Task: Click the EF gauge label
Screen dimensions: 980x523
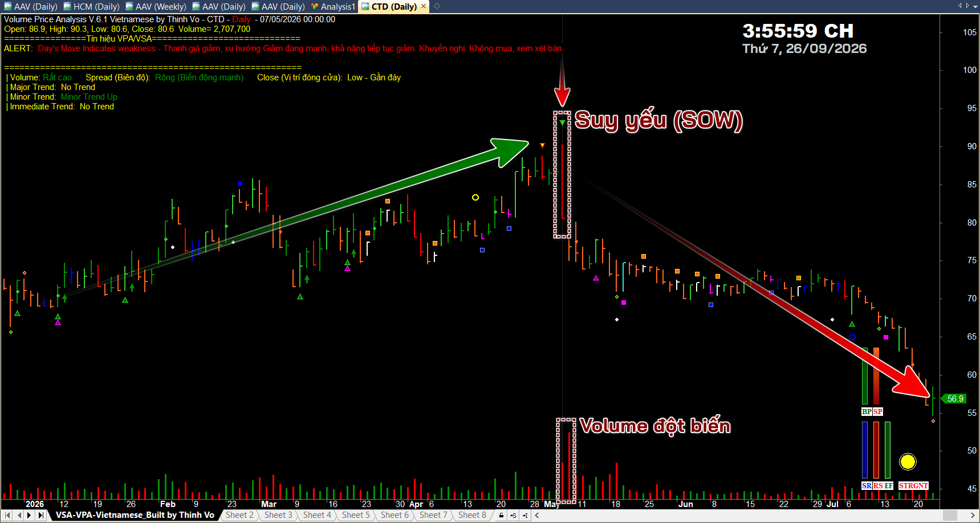Action: coord(889,486)
